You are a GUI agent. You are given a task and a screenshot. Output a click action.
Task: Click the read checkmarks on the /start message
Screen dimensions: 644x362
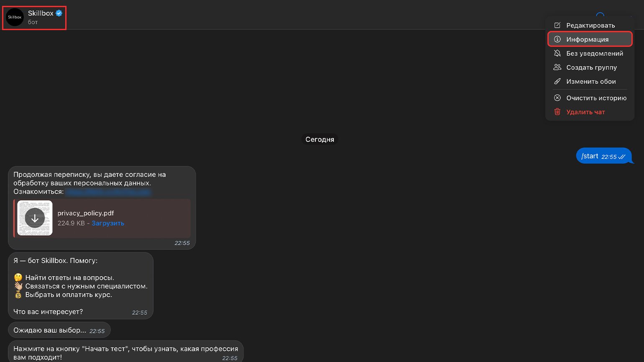click(622, 157)
